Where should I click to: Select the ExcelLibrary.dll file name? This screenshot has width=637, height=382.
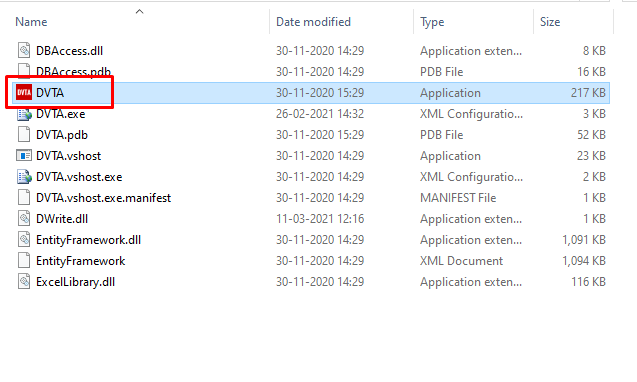coord(76,282)
